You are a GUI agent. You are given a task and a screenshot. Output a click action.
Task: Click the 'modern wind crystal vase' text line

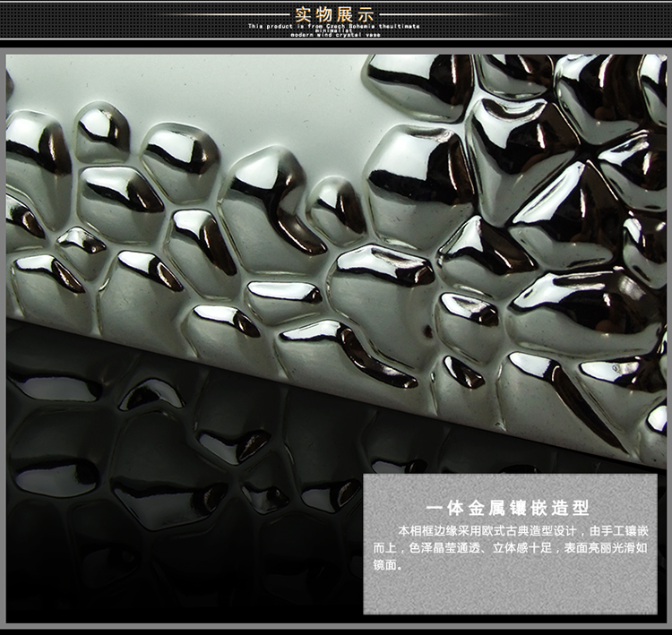click(335, 36)
